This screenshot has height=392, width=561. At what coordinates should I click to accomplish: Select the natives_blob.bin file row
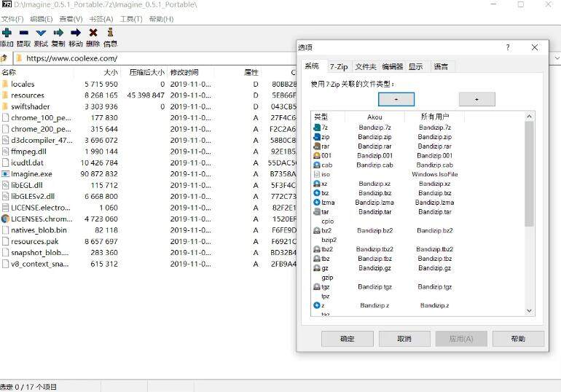tap(148, 230)
